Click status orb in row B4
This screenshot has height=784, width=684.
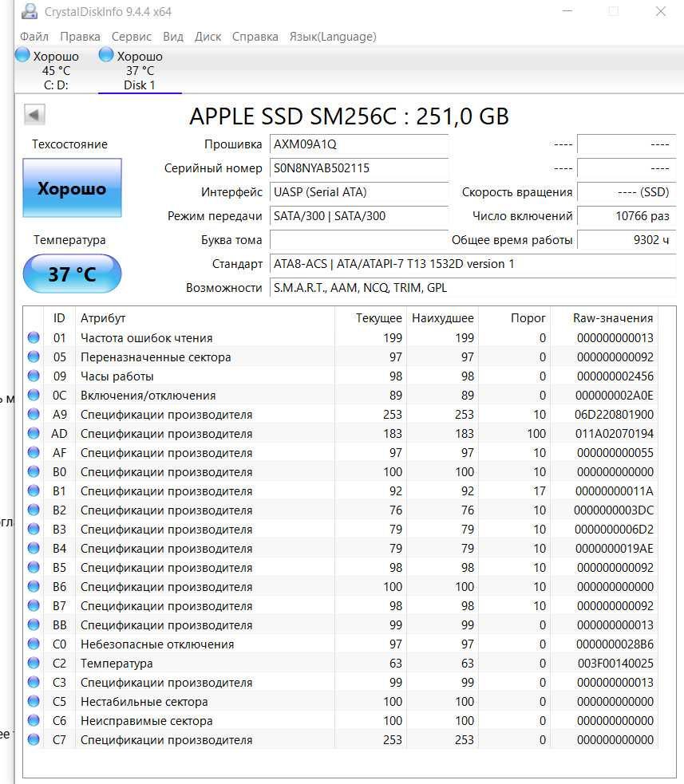[x=34, y=548]
